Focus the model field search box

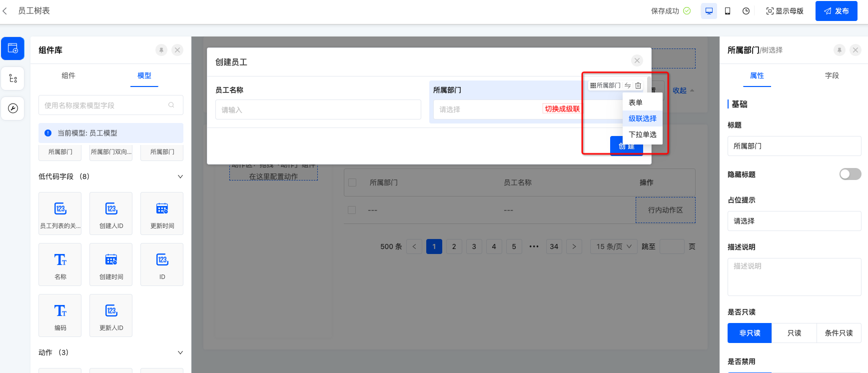(111, 105)
